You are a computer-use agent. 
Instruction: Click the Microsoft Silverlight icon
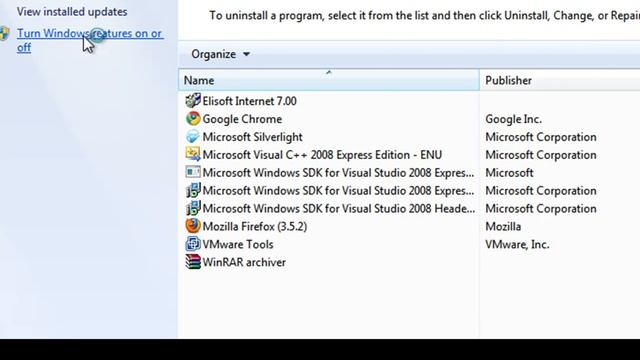pyautogui.click(x=193, y=137)
